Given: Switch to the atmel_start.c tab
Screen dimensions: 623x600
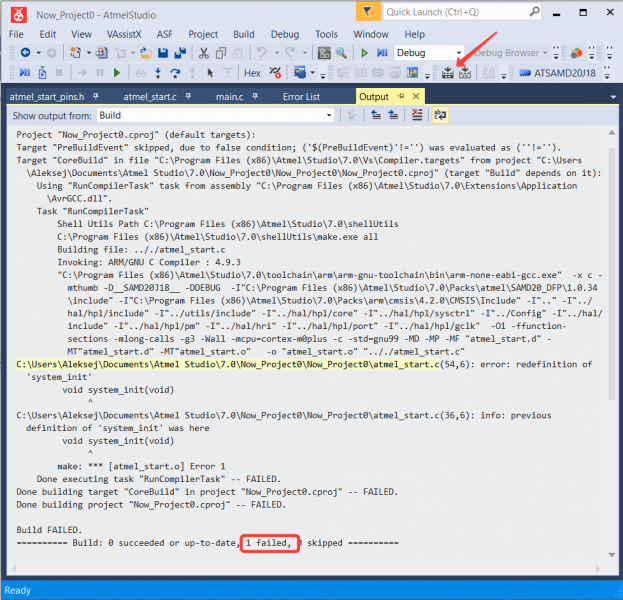Looking at the screenshot, I should pos(150,97).
